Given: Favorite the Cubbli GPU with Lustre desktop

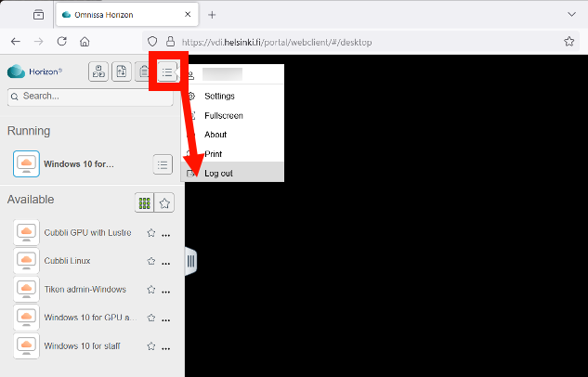Looking at the screenshot, I should [x=150, y=233].
